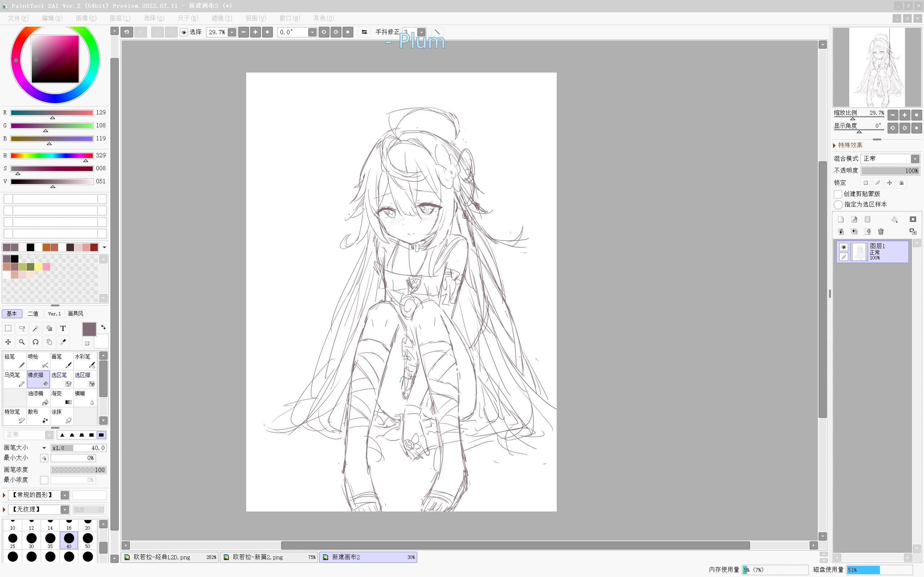This screenshot has height=577, width=924.
Task: Choose the 铅笔 pencil brush
Action: point(14,360)
